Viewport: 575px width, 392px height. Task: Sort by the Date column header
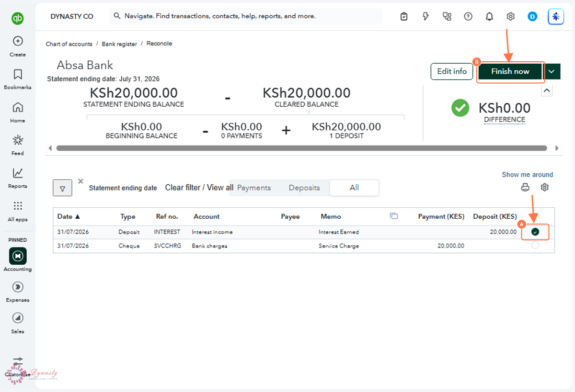click(69, 216)
